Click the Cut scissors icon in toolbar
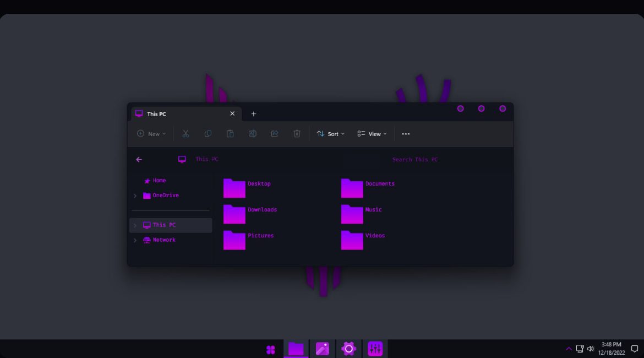This screenshot has height=358, width=644. pos(185,134)
